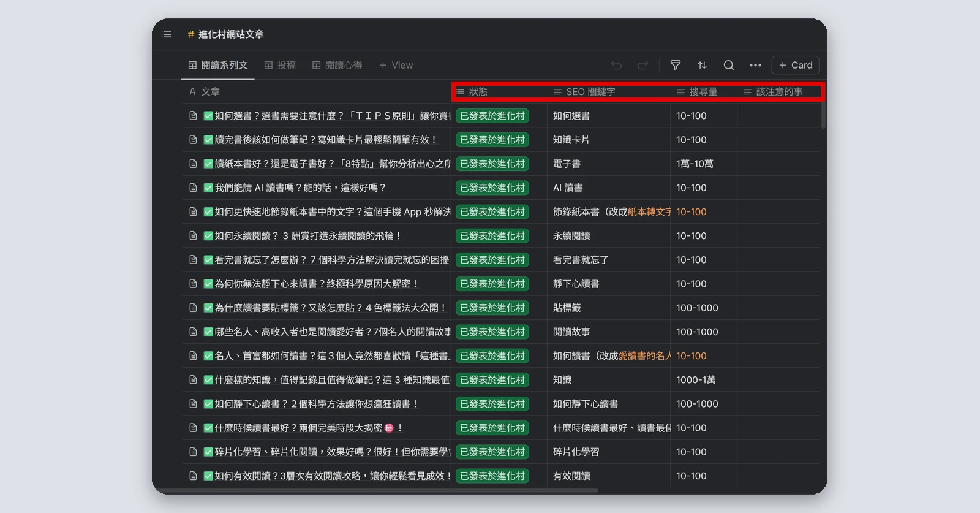Open page icon for 如何永續閱讀 row
The width and height of the screenshot is (980, 513).
pos(193,236)
